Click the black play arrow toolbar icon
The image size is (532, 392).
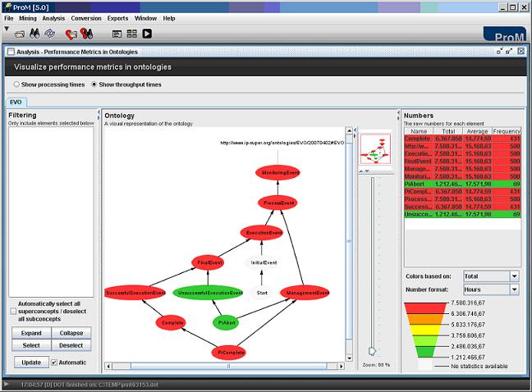(147, 34)
